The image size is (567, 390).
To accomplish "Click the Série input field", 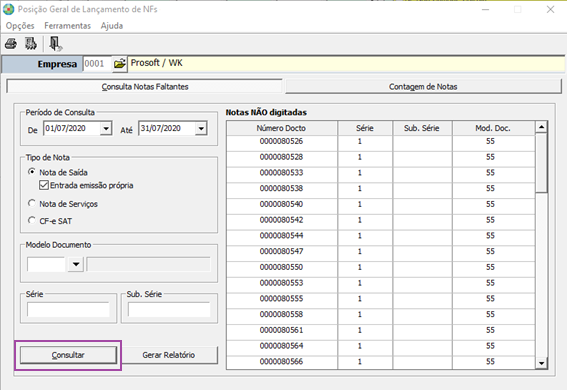I will pos(68,310).
